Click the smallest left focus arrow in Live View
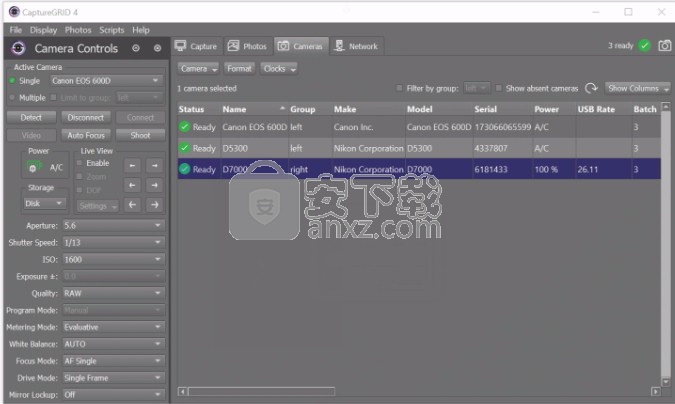 tap(132, 165)
